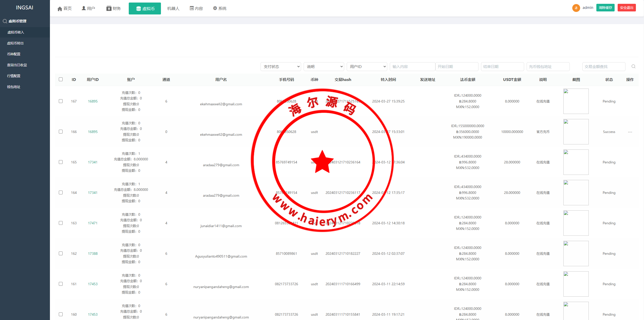The height and width of the screenshot is (320, 644).
Task: Check the row with ID 165
Action: tap(61, 162)
